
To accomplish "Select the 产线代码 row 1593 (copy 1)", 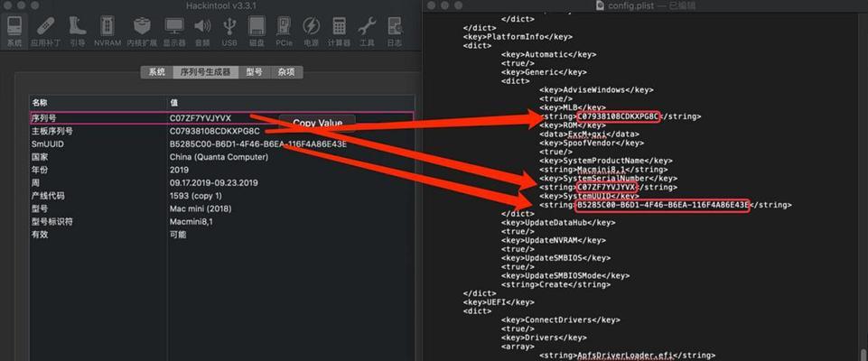I will pyautogui.click(x=221, y=196).
